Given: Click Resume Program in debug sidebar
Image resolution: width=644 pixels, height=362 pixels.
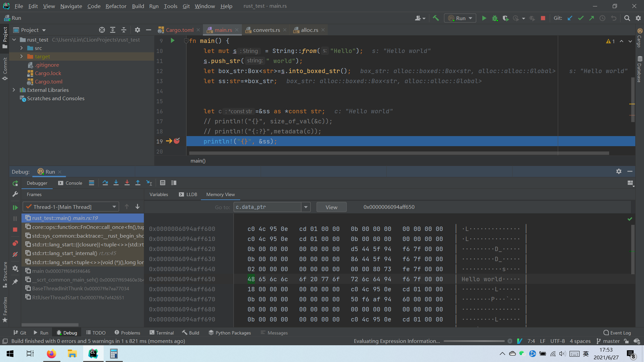Looking at the screenshot, I should [x=15, y=207].
